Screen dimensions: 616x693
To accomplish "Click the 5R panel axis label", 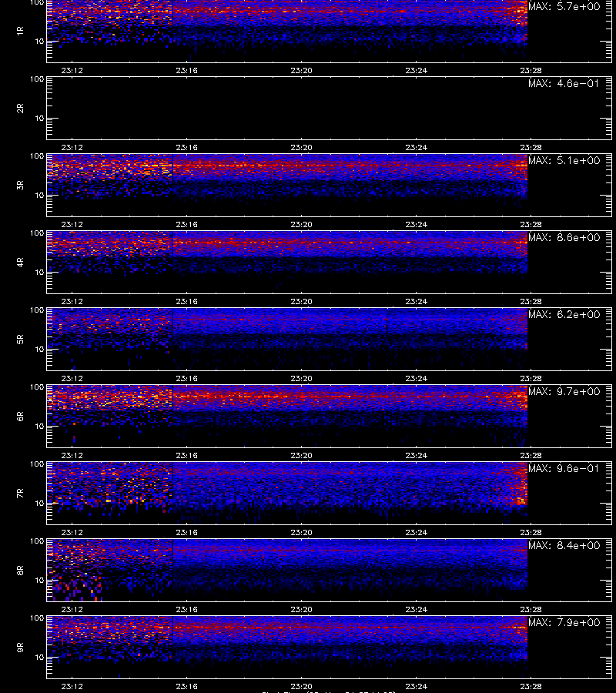I will click(20, 339).
